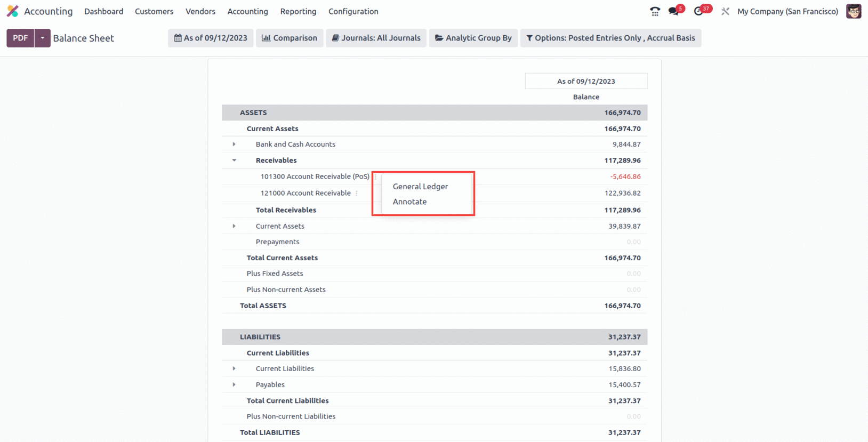
Task: Open the messages chat icon with badge 5
Action: point(674,11)
